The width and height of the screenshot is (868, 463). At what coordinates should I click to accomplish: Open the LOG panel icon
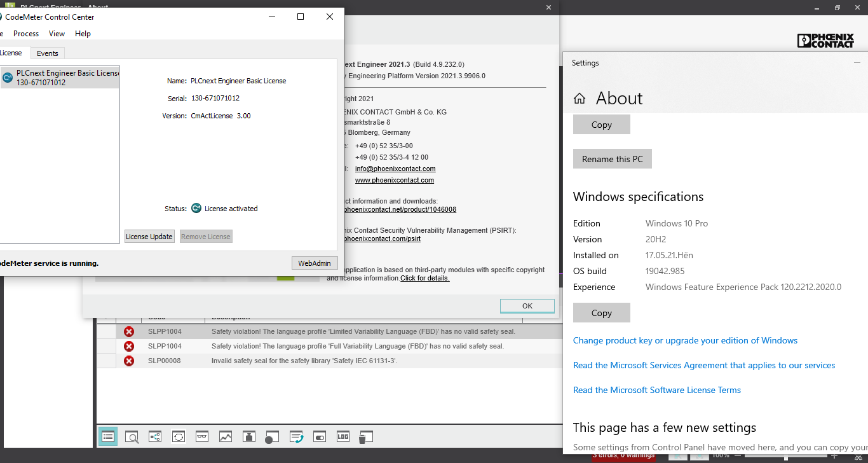(343, 437)
